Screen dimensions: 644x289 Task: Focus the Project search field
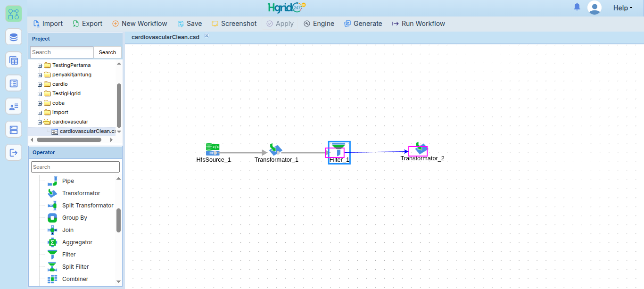tap(62, 52)
